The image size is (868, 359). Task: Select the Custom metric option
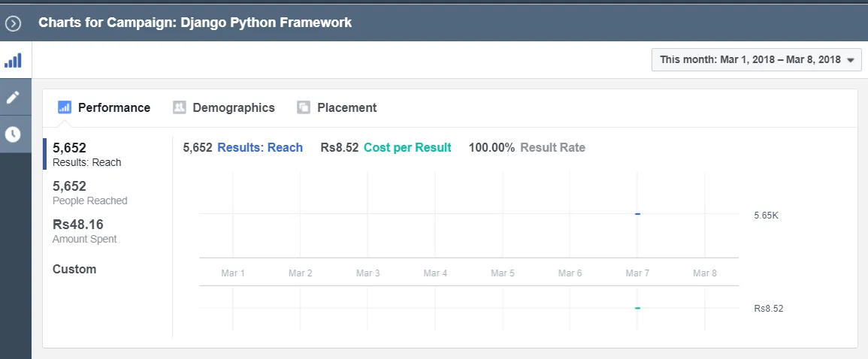(74, 270)
